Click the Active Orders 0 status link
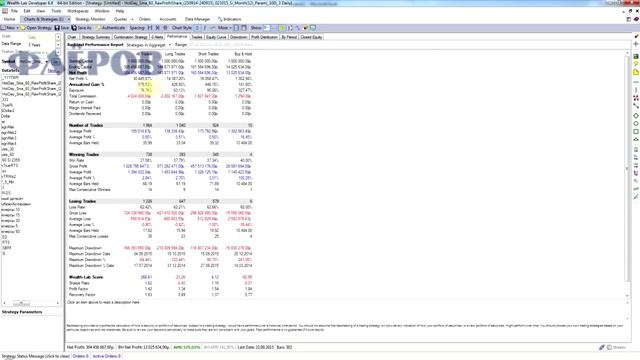 (107, 356)
